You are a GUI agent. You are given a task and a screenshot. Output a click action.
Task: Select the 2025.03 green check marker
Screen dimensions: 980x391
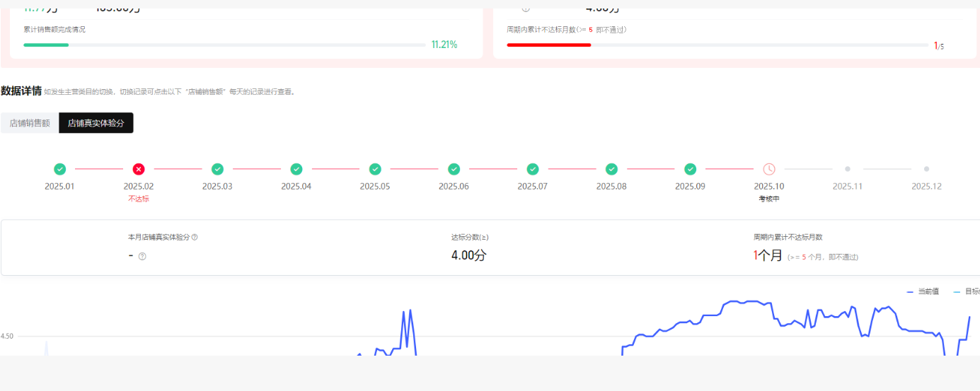tap(217, 169)
